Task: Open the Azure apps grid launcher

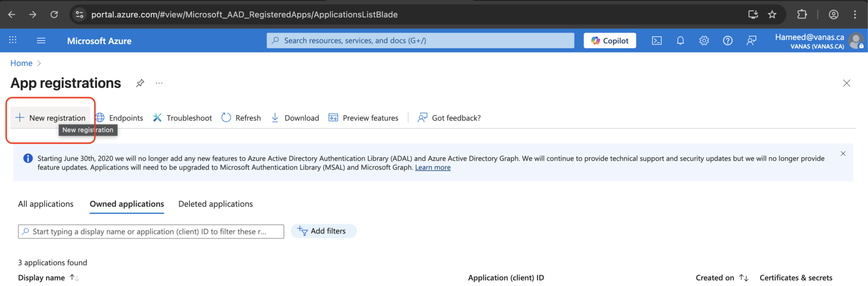Action: [x=13, y=40]
